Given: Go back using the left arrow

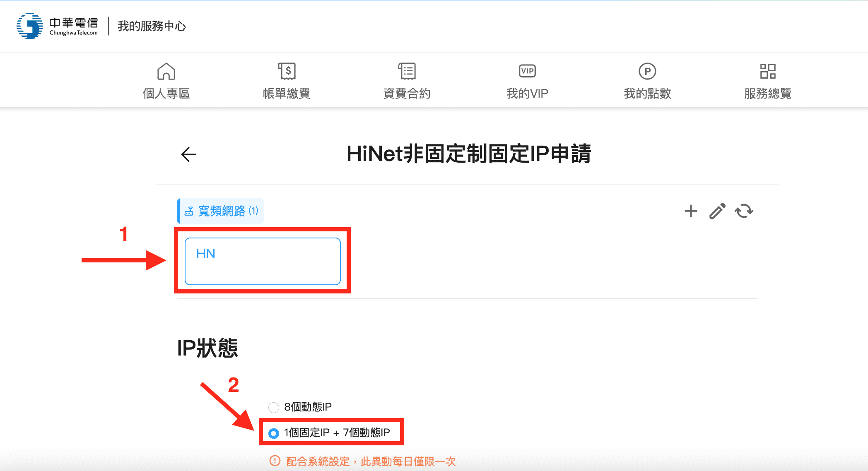Looking at the screenshot, I should (189, 154).
